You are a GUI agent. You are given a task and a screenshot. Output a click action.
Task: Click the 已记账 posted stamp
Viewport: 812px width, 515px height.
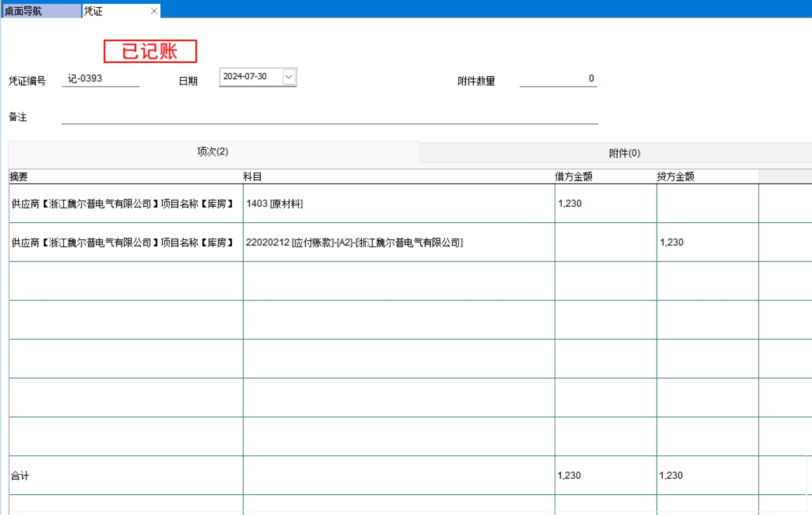[150, 51]
